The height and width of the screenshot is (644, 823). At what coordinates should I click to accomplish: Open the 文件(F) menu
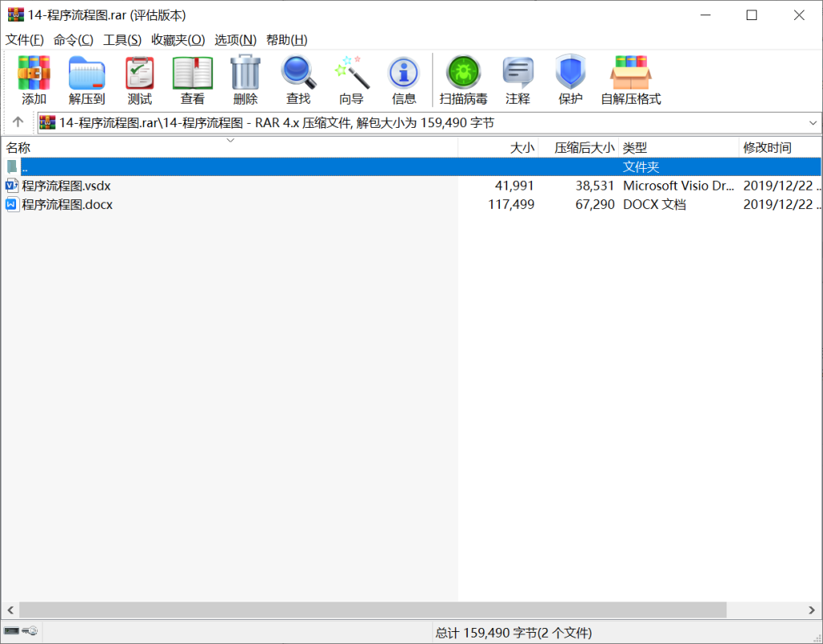tap(25, 39)
